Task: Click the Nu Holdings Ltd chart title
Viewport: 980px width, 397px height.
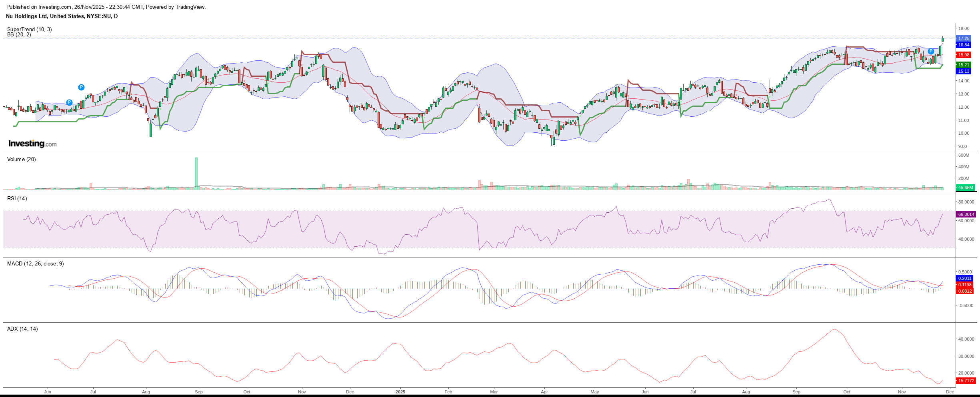Action: coord(62,16)
